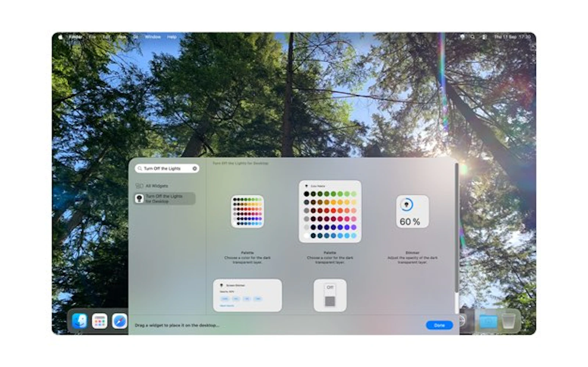Open the Go menu
This screenshot has height=367, width=588.
point(136,37)
